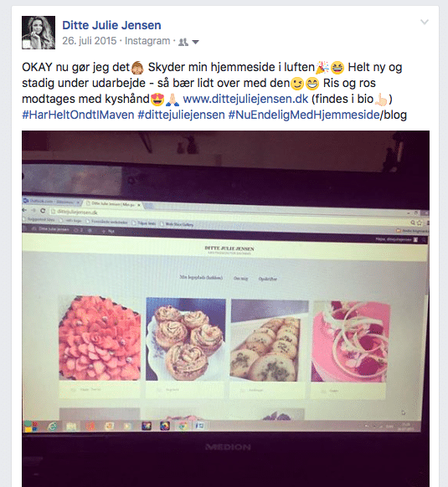This screenshot has width=448, height=487.
Task: Select the #HarHeltOndtIMaven hashtag
Action: [x=78, y=115]
